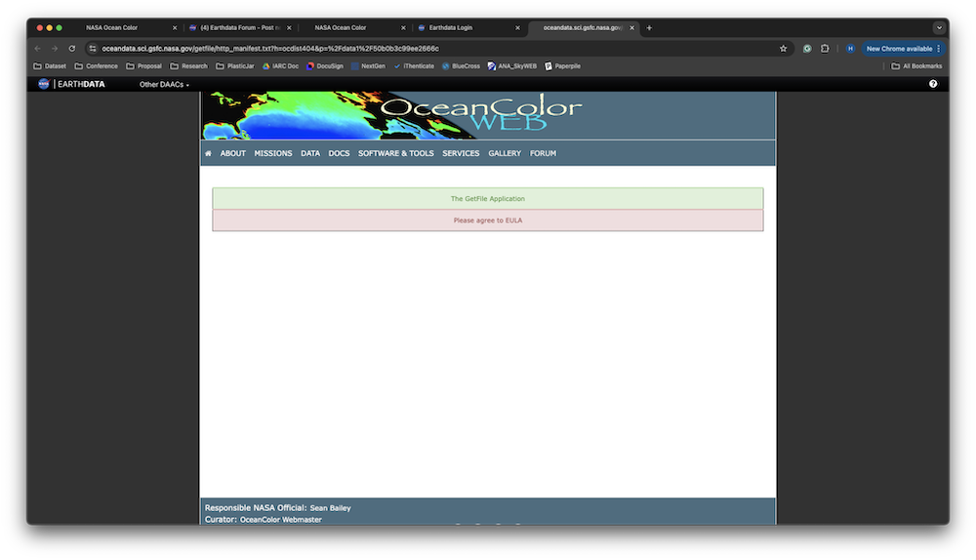This screenshot has width=976, height=560.
Task: Click the browser back arrow
Action: coord(38,49)
